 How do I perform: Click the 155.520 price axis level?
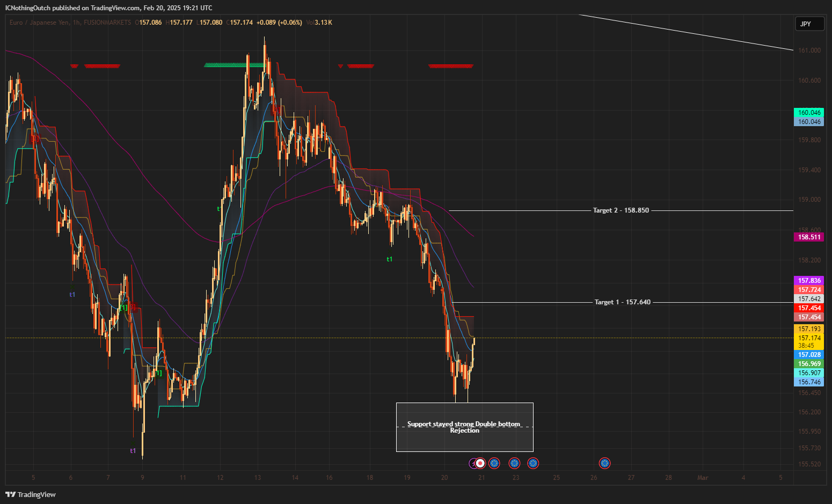point(809,464)
